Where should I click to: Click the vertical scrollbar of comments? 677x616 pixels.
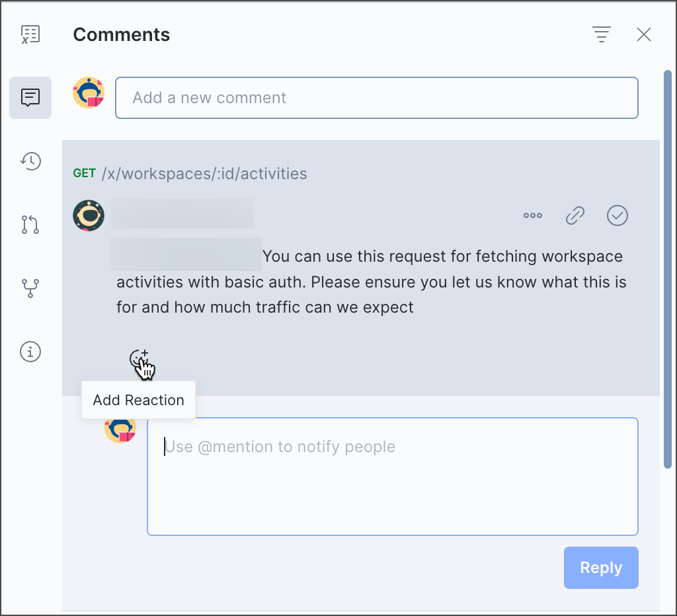668,264
